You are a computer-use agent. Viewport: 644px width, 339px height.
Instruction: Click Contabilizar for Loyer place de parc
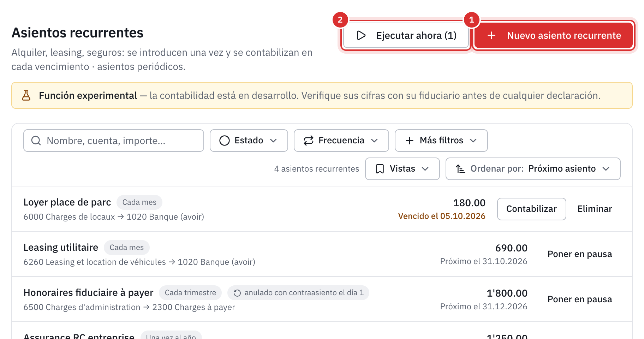point(532,209)
